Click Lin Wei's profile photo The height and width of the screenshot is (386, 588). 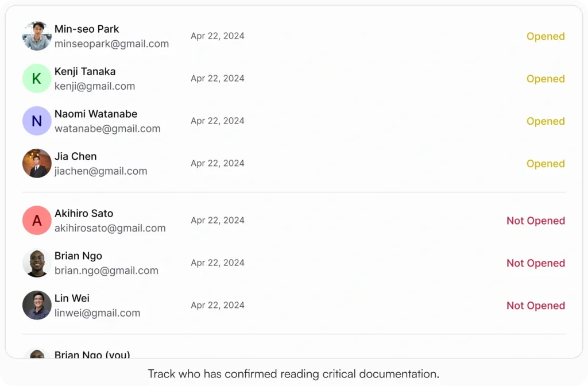37,305
